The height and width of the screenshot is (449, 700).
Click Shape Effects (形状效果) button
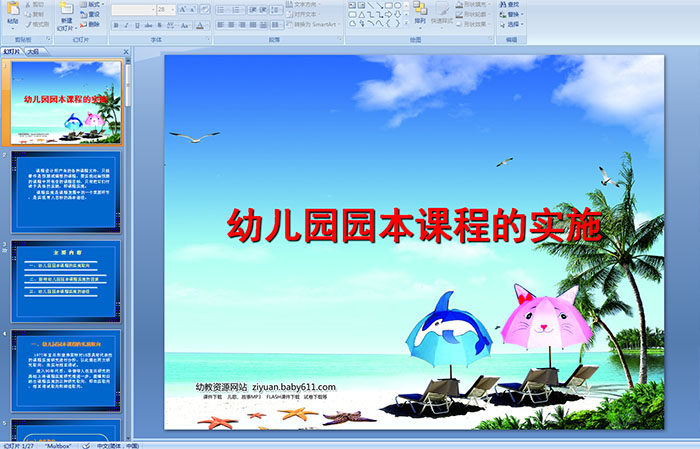point(473,24)
